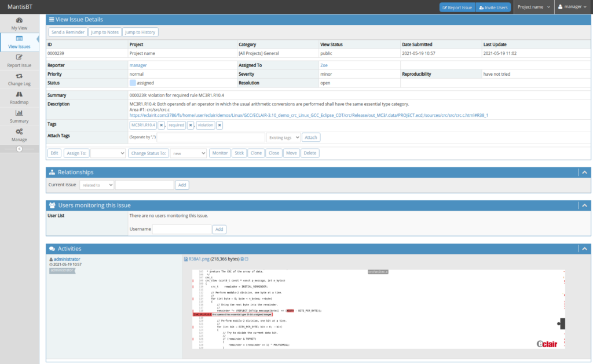Click the Delete button
Image resolution: width=593 pixels, height=364 pixels.
click(310, 153)
